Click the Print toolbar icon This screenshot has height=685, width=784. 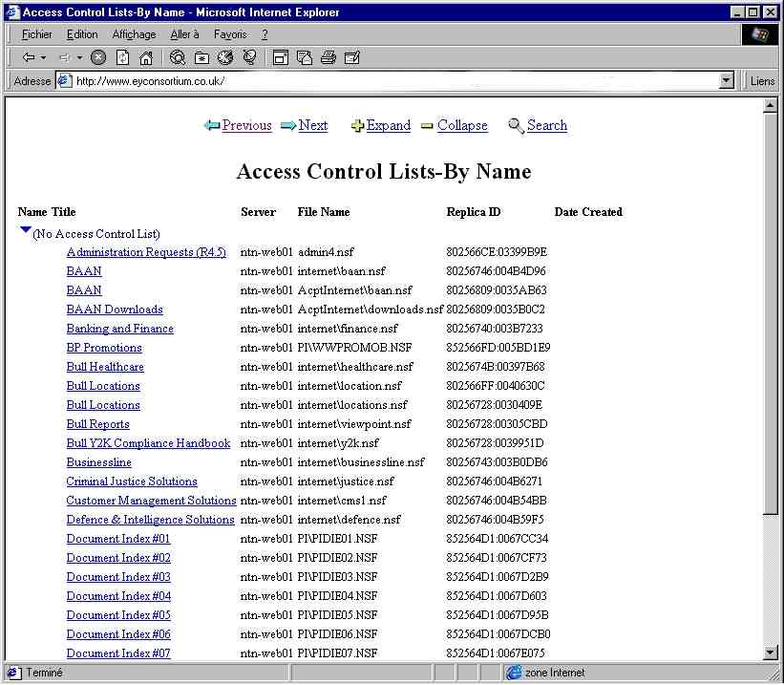tap(328, 57)
